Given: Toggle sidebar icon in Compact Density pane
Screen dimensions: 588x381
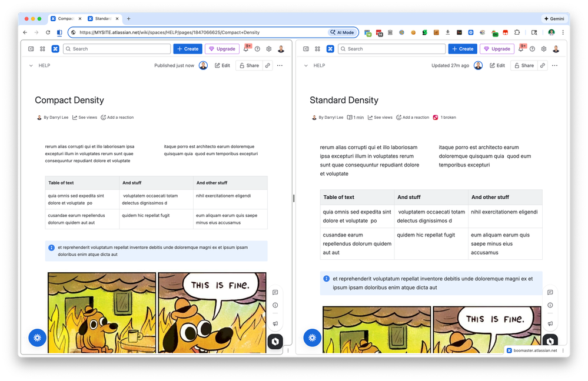Looking at the screenshot, I should pos(31,49).
